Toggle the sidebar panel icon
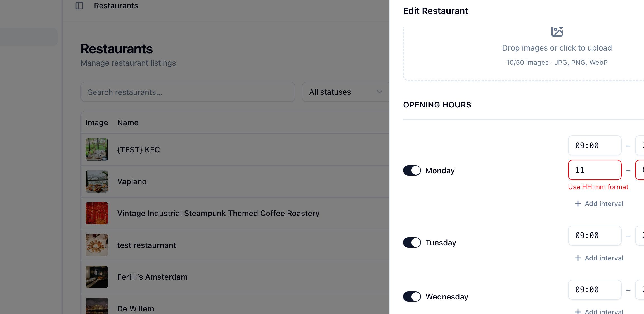The image size is (644, 314). pyautogui.click(x=79, y=6)
